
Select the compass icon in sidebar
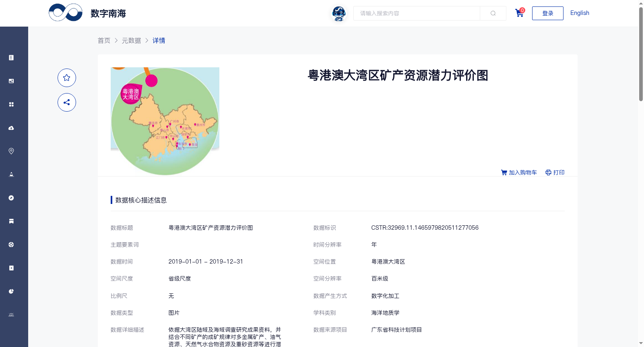[11, 198]
